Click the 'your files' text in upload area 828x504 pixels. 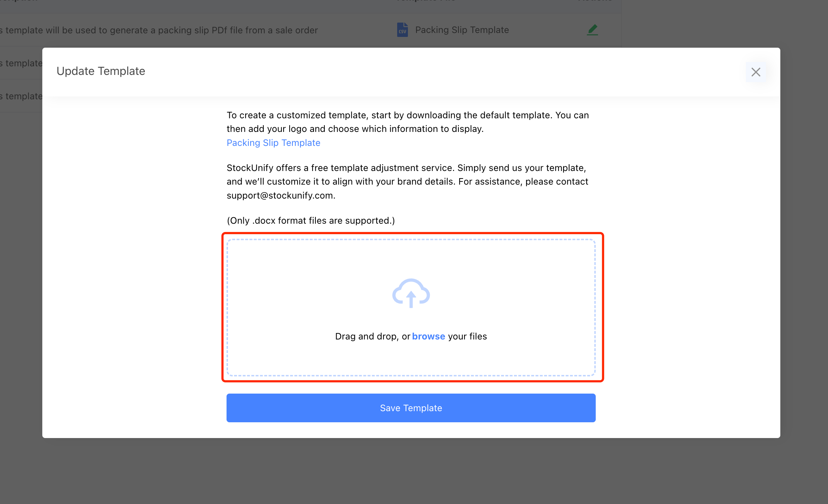467,336
